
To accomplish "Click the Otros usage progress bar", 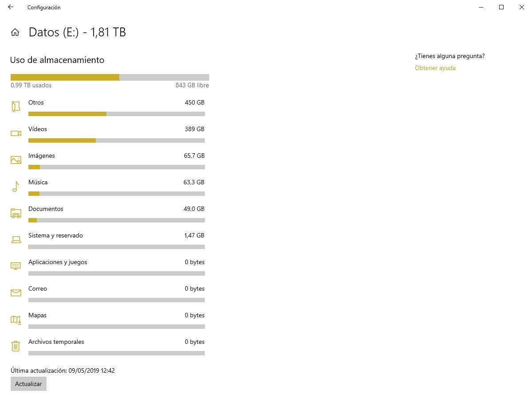I will [116, 114].
